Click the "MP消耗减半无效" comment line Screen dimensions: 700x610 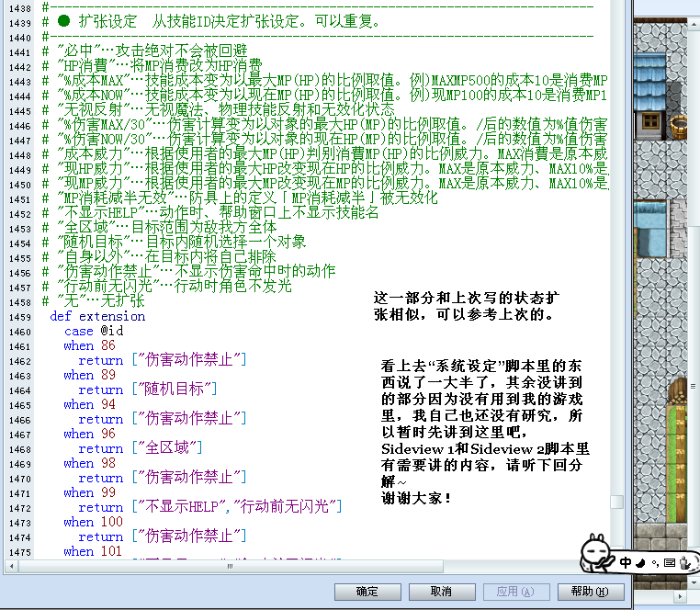(240, 199)
